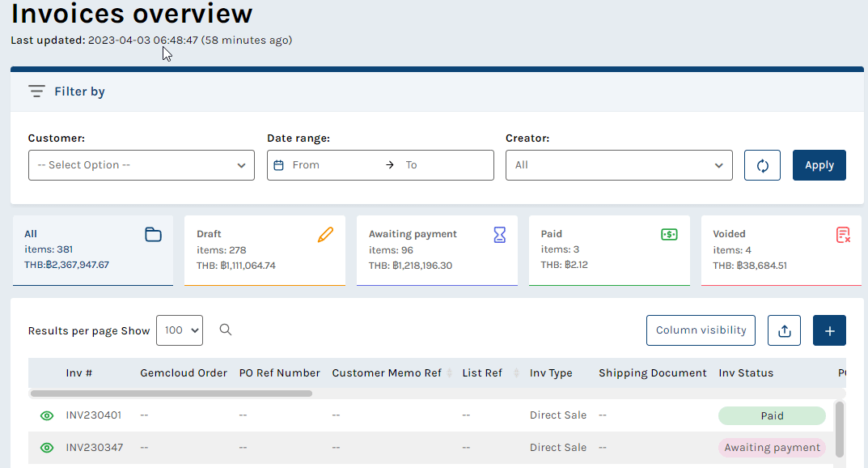Select the Draft invoices tab card
This screenshot has width=868, height=468.
pos(265,250)
